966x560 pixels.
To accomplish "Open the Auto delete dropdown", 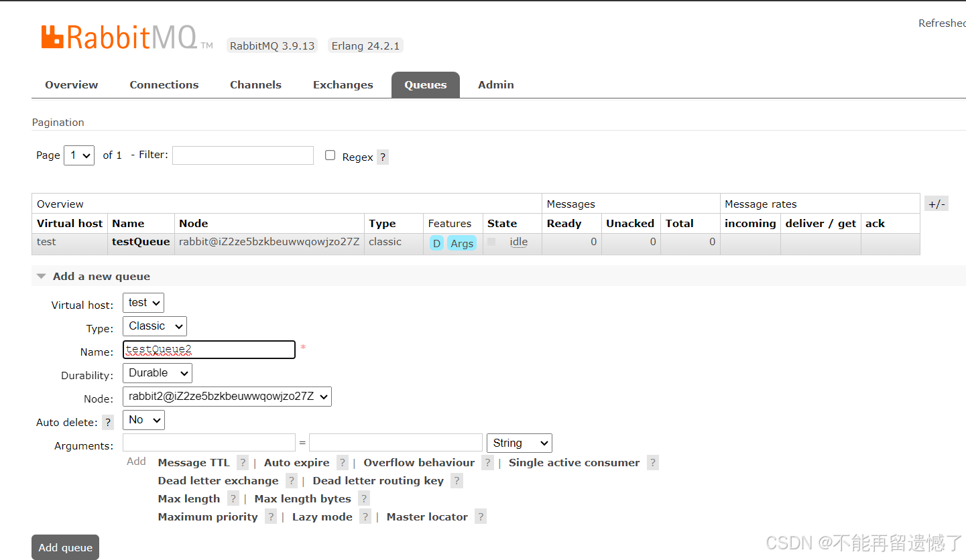I will click(143, 420).
